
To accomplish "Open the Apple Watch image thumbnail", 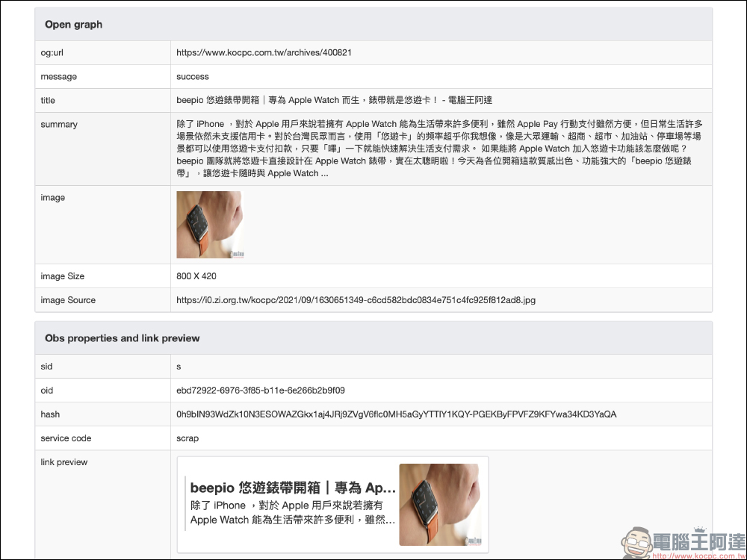I will [x=210, y=225].
